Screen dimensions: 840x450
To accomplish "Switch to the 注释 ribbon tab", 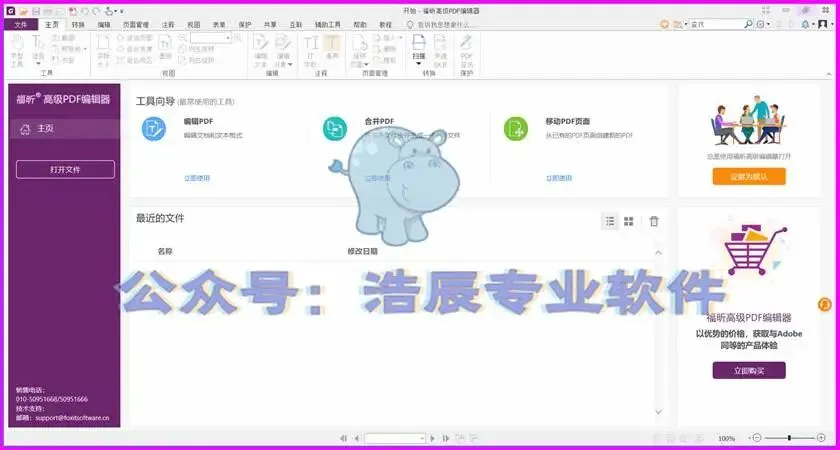I will 168,25.
